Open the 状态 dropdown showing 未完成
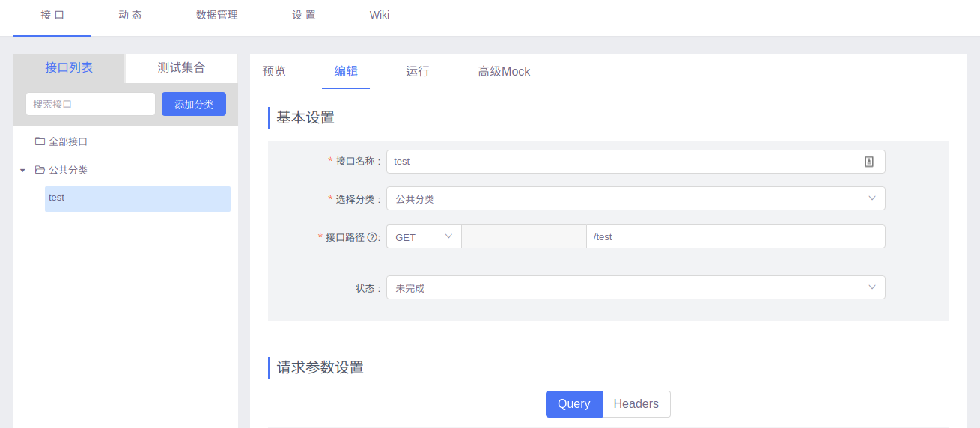Viewport: 980px width, 428px height. (635, 287)
